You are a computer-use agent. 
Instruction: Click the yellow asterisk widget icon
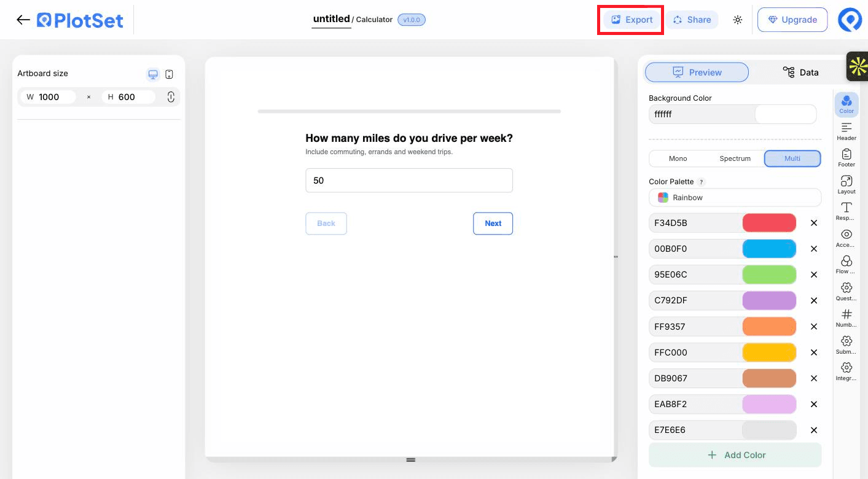(857, 66)
